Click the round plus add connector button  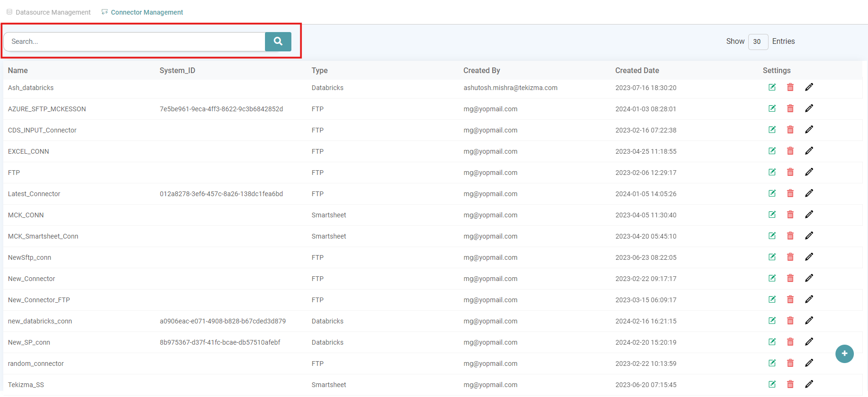tap(844, 354)
